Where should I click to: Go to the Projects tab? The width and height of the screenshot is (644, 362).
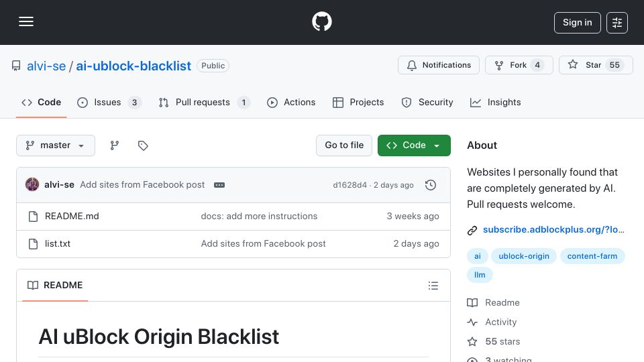click(358, 102)
